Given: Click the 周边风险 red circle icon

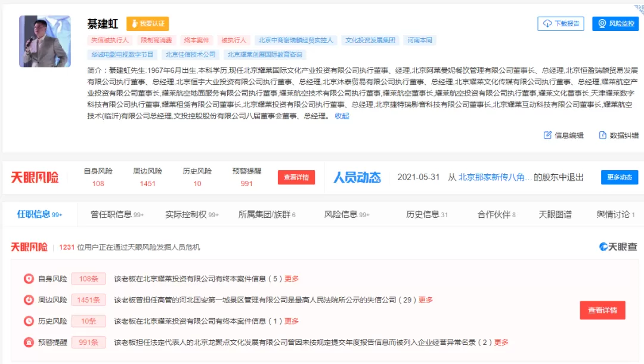Looking at the screenshot, I should click(x=29, y=300).
